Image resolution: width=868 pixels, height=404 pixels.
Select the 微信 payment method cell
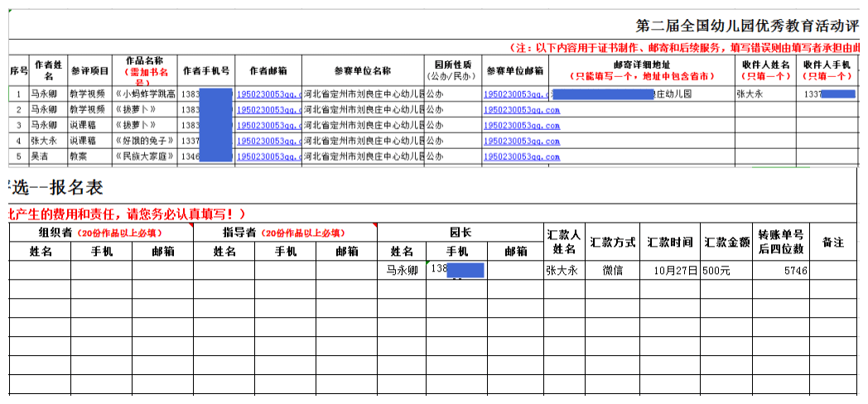[x=612, y=270]
